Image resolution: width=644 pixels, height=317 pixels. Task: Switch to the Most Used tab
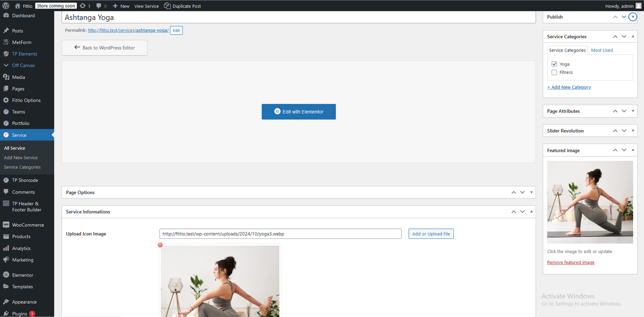point(602,50)
